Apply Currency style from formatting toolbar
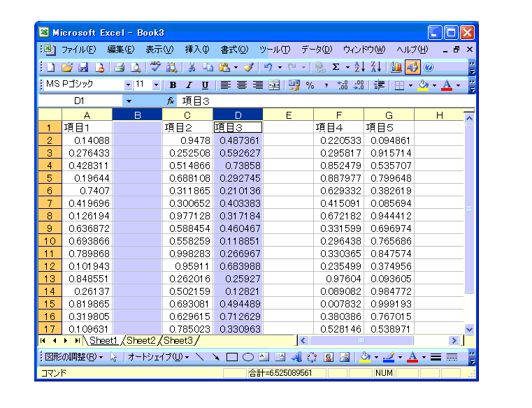 pos(294,85)
